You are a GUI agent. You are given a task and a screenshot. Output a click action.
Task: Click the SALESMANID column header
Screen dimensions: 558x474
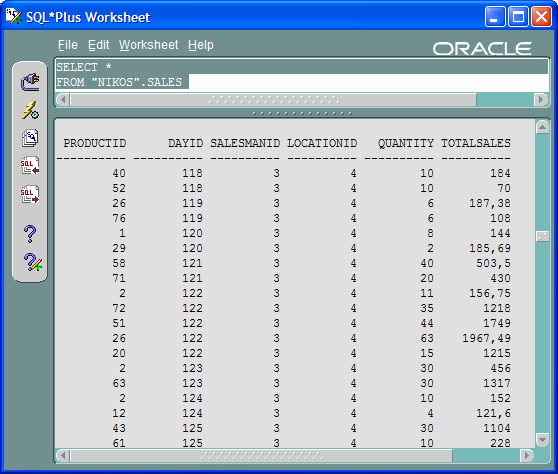click(x=245, y=143)
